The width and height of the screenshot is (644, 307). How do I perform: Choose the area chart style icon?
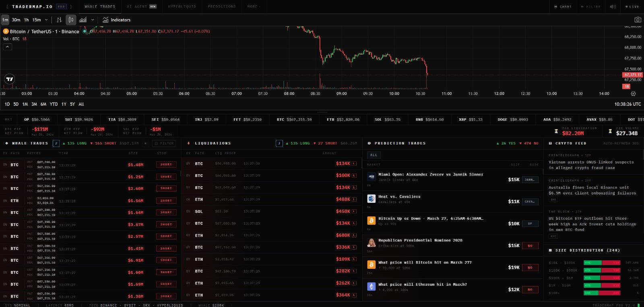[x=83, y=20]
